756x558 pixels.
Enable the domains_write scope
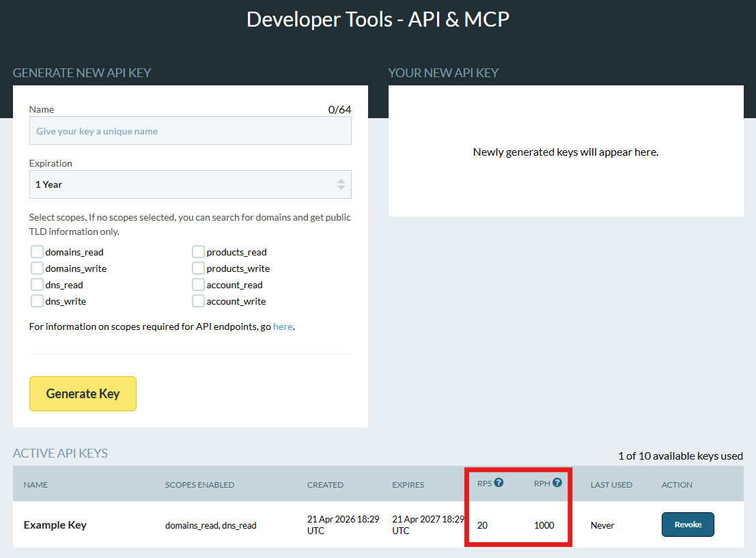click(37, 268)
